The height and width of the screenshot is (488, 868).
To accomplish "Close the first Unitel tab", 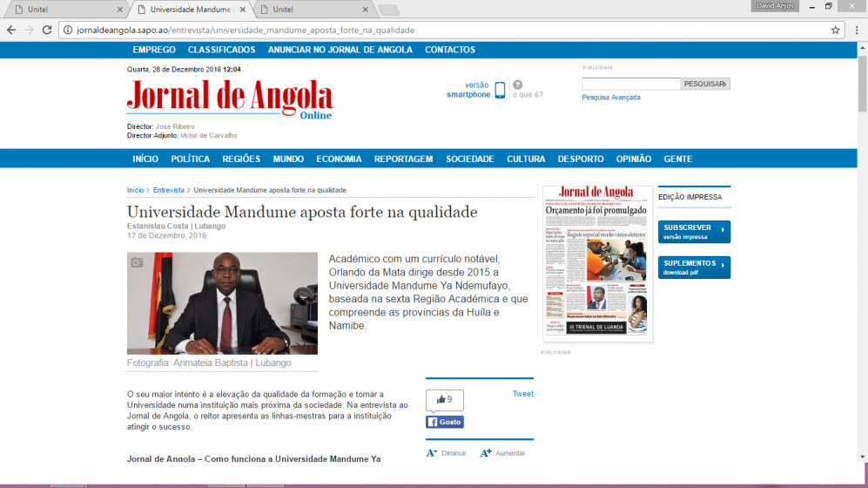I will coord(120,10).
